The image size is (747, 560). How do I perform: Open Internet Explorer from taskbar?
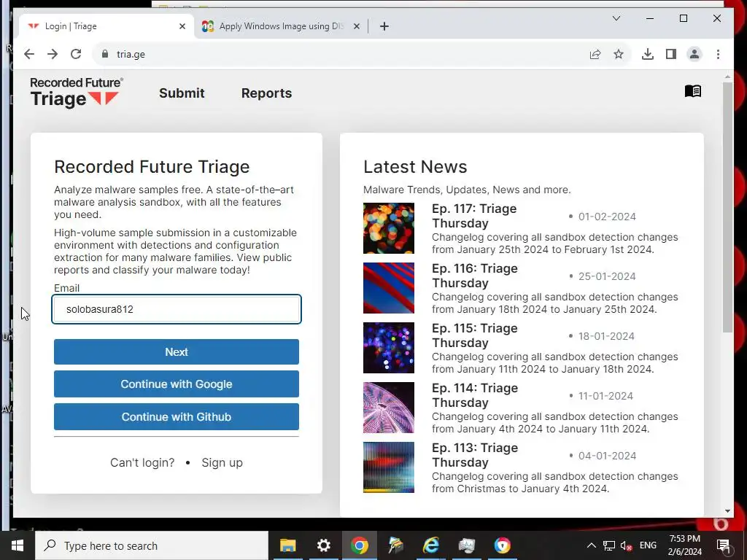(430, 545)
